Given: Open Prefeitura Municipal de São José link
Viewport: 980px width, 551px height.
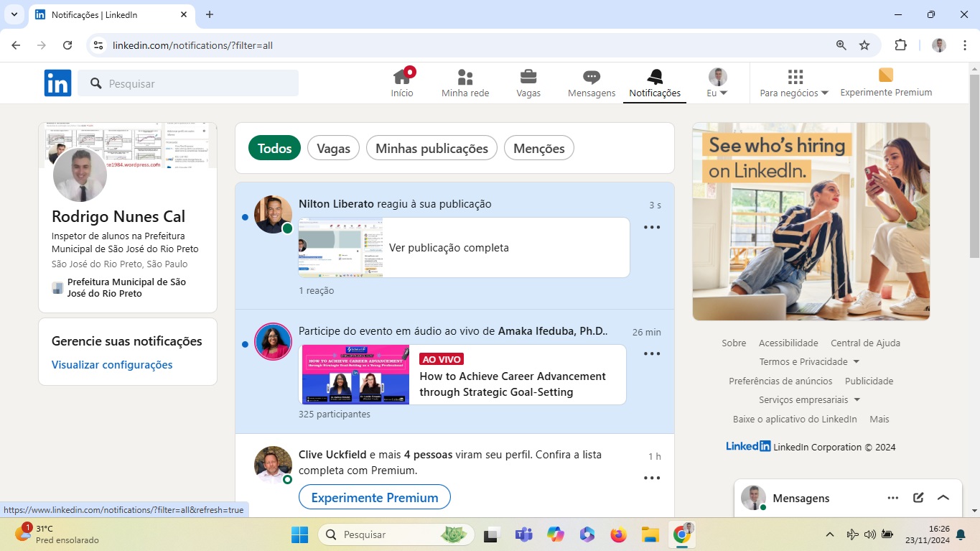Looking at the screenshot, I should [126, 287].
